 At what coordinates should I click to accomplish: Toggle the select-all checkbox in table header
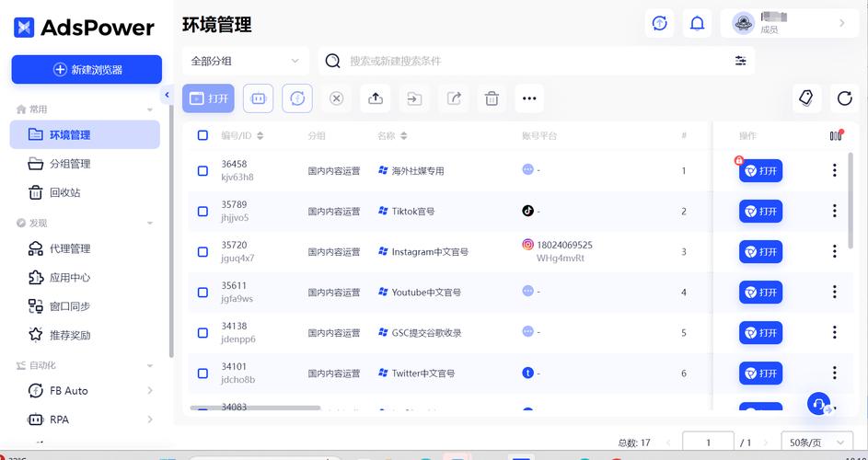coord(203,135)
